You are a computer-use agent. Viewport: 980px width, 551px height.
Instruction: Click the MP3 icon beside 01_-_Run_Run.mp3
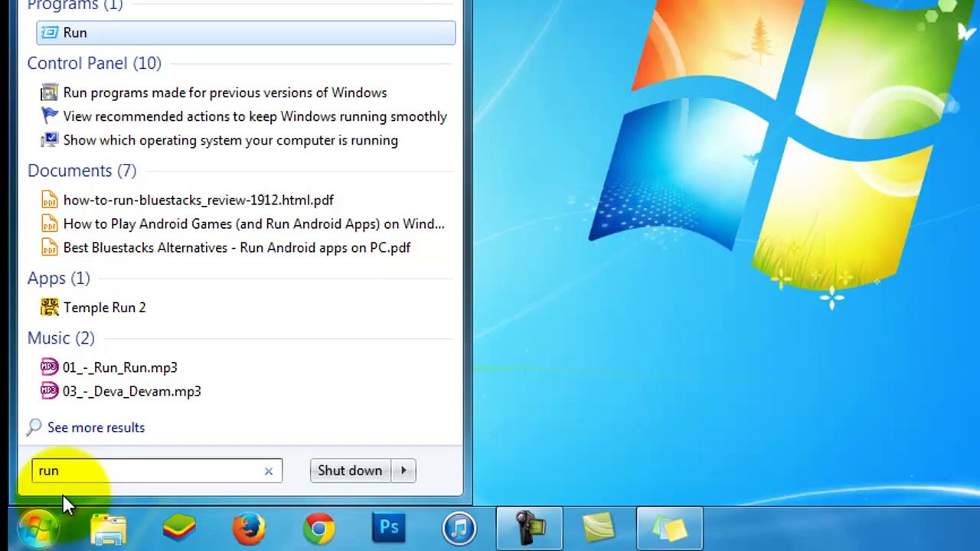[x=49, y=367]
